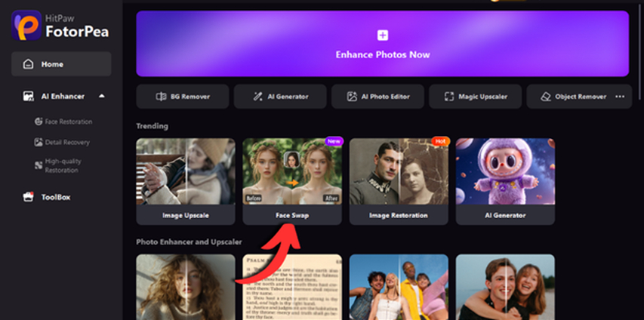The image size is (644, 320).
Task: Click the AI Photo Editor icon
Action: 352,97
